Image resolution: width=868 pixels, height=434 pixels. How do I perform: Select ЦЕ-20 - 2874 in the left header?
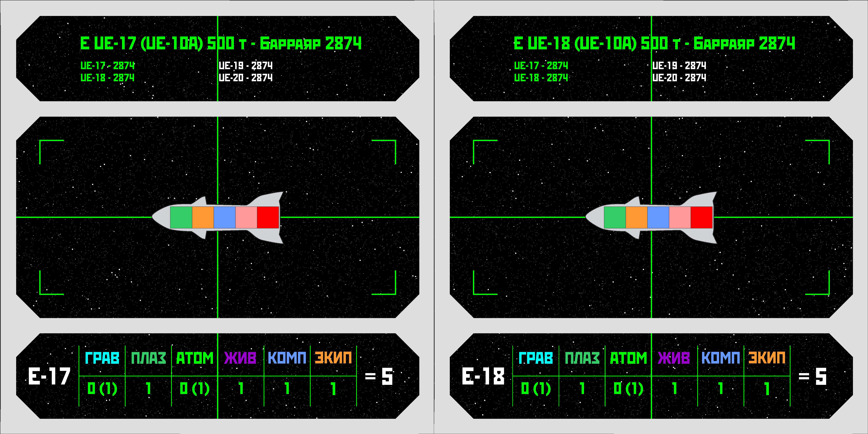click(246, 78)
